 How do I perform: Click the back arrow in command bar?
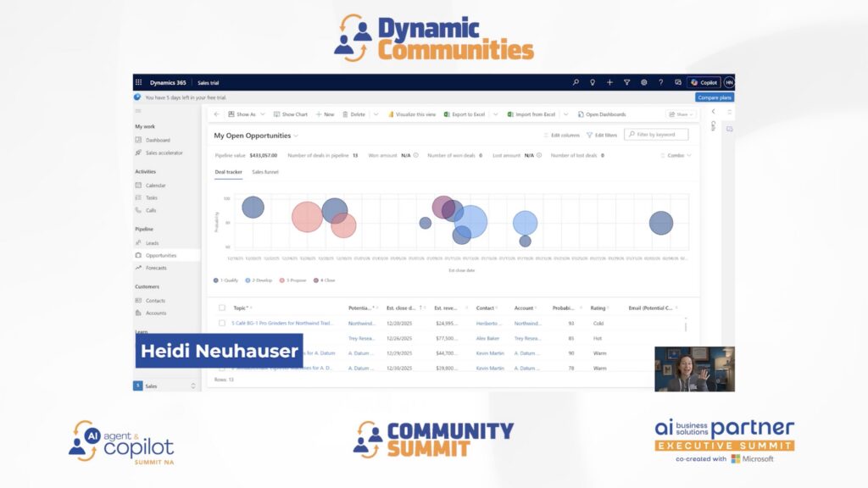point(216,114)
